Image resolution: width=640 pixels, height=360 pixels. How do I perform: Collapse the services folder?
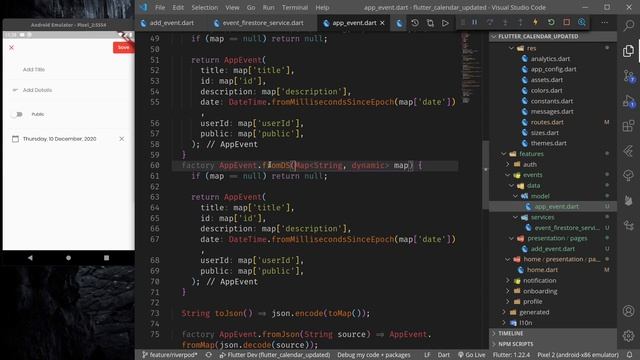[x=515, y=218]
